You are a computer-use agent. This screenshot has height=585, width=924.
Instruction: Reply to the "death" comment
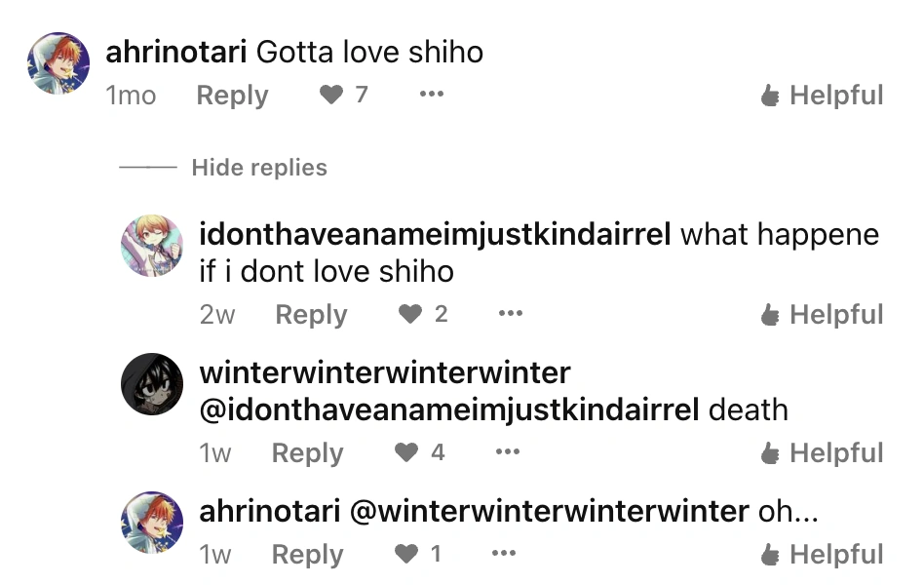click(307, 451)
